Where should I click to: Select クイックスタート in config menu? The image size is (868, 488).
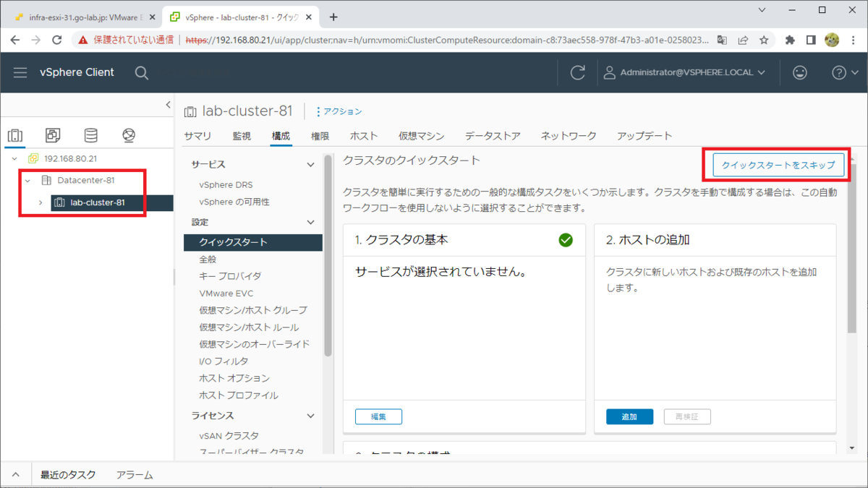pyautogui.click(x=253, y=242)
